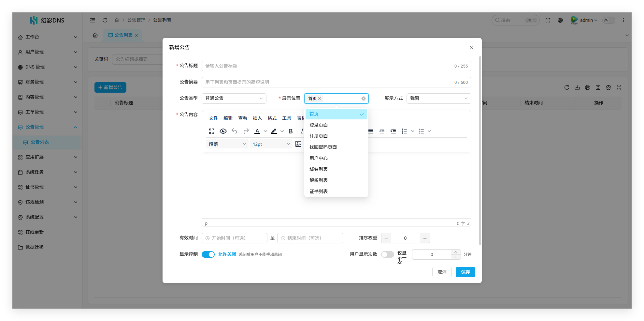
Task: Click the decrease indent icon
Action: [382, 131]
